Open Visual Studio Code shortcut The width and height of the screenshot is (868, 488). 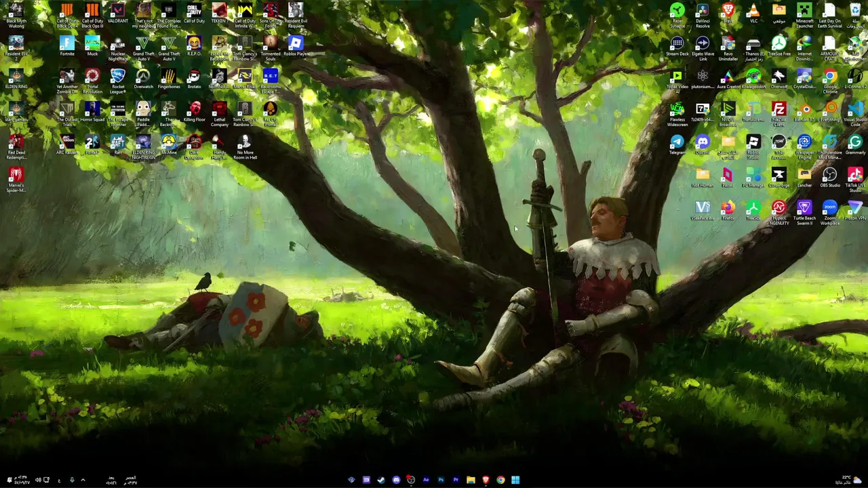(x=855, y=114)
